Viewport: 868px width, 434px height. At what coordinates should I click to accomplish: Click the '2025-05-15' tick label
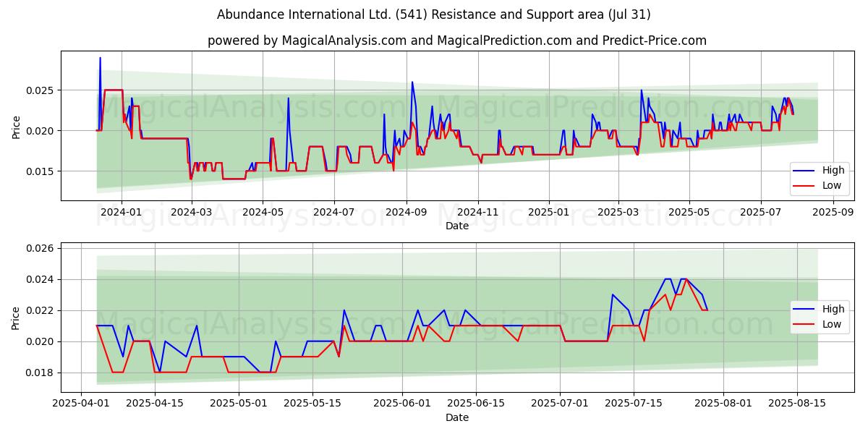click(313, 404)
